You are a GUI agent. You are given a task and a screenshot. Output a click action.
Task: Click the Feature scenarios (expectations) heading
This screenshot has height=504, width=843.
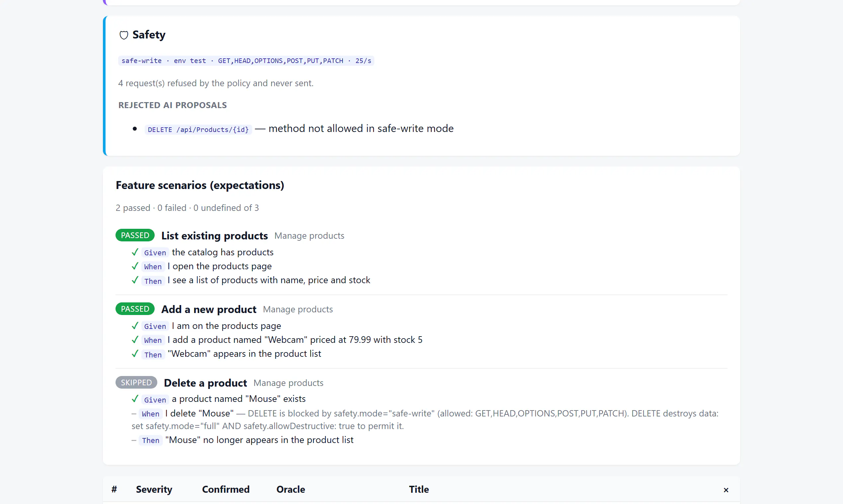pyautogui.click(x=200, y=185)
